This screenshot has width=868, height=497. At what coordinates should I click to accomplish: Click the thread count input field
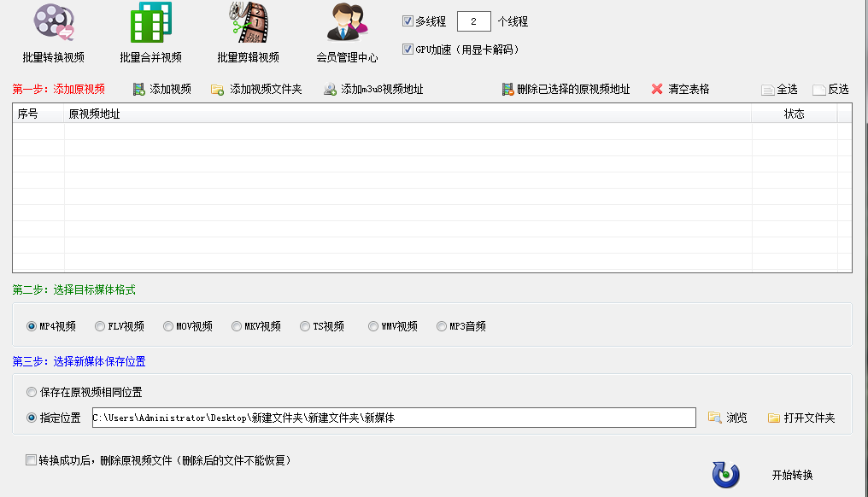[x=473, y=22]
